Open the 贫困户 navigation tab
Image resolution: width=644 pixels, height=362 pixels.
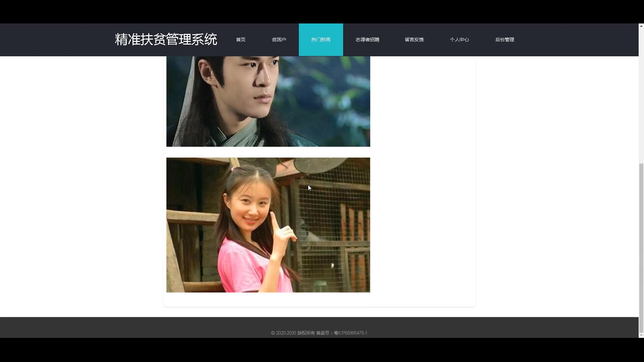click(x=279, y=40)
